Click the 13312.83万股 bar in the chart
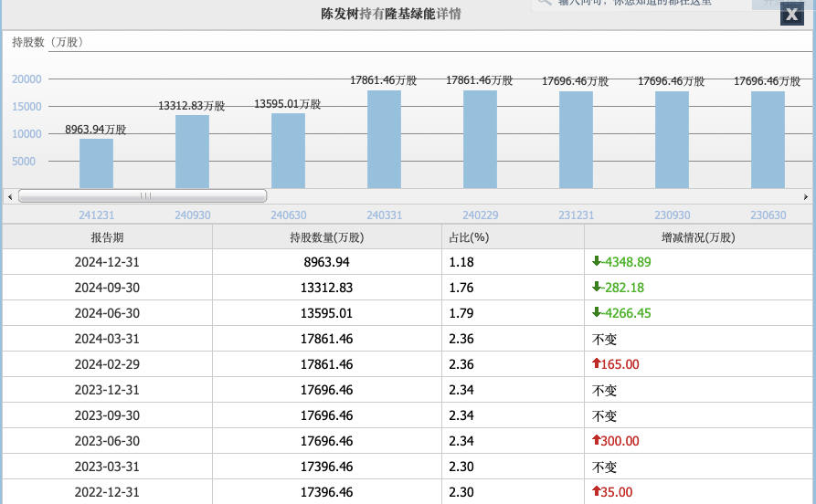816x504 pixels. (192, 152)
